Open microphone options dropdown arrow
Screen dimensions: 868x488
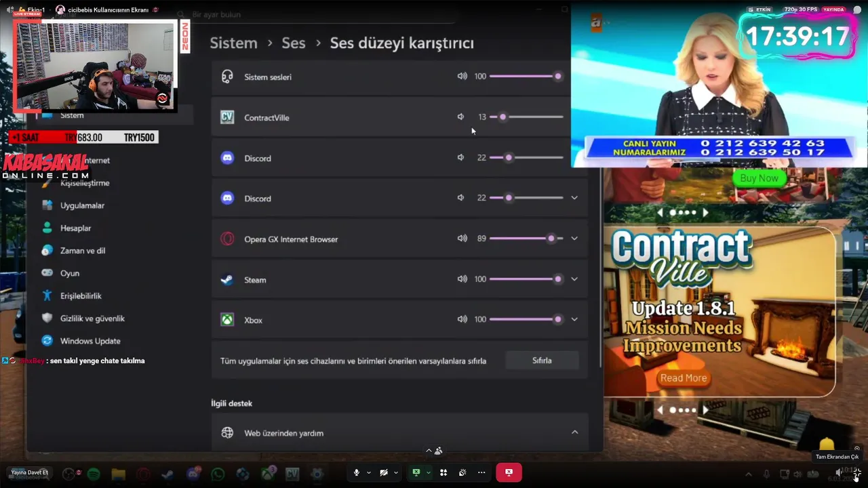(369, 472)
